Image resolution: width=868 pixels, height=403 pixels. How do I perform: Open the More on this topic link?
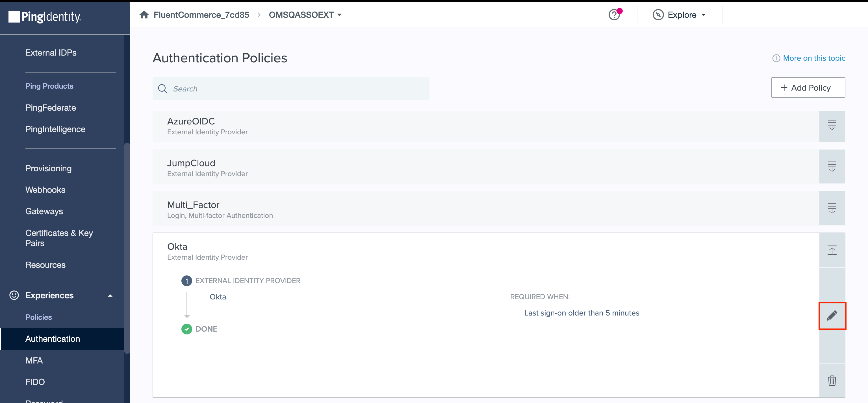pyautogui.click(x=814, y=58)
